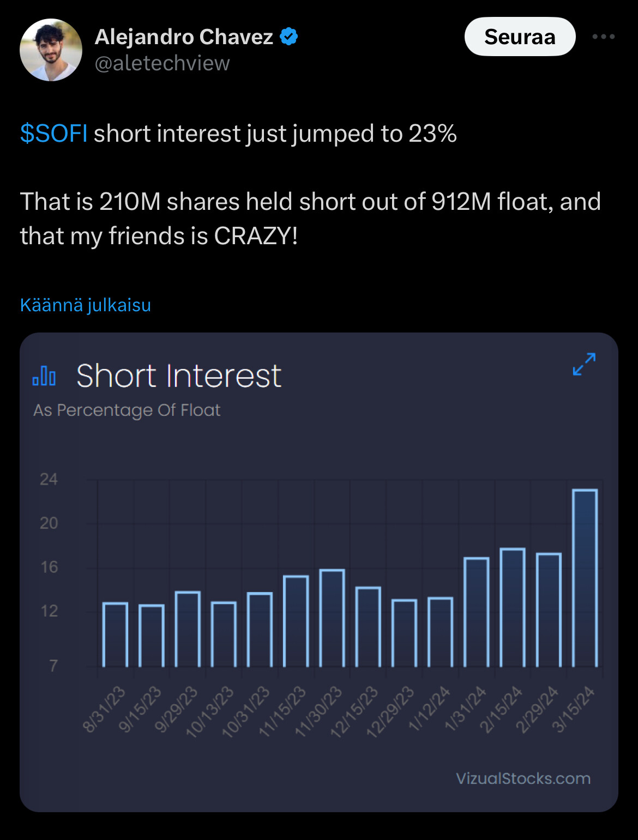Expand the chart with the arrows icon

click(584, 364)
